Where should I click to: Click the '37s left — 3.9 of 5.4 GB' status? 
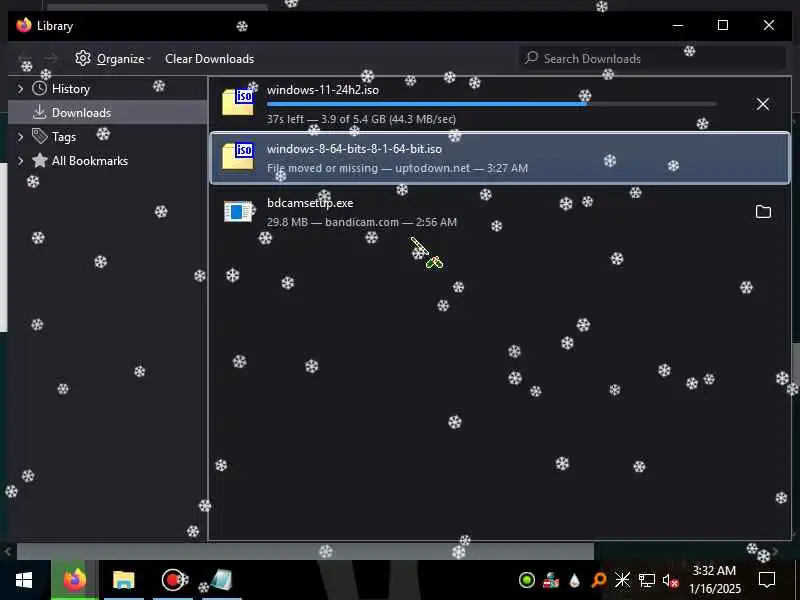pos(361,119)
